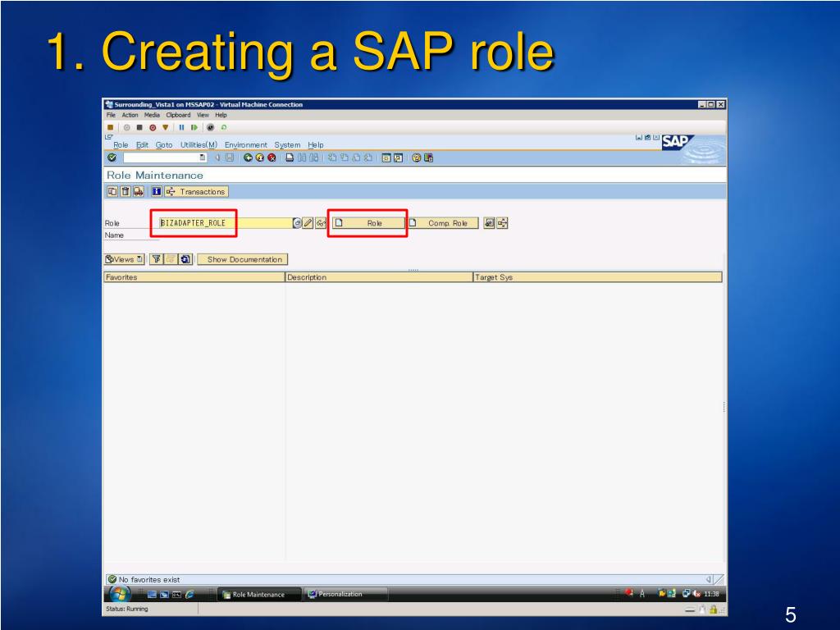
Task: Click the hierarchy icon far right of Comp. Role
Action: (x=502, y=223)
